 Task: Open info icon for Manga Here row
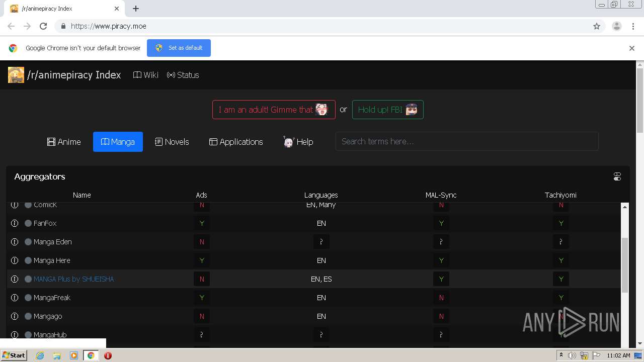15,260
